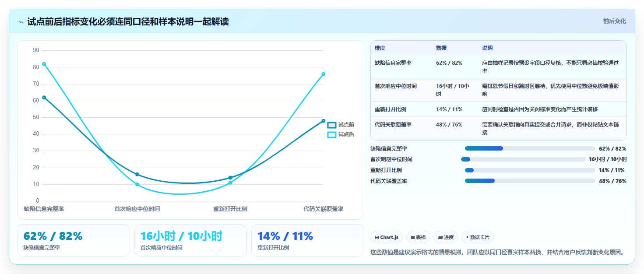Toggle the 试点后 legend swatch

332,134
